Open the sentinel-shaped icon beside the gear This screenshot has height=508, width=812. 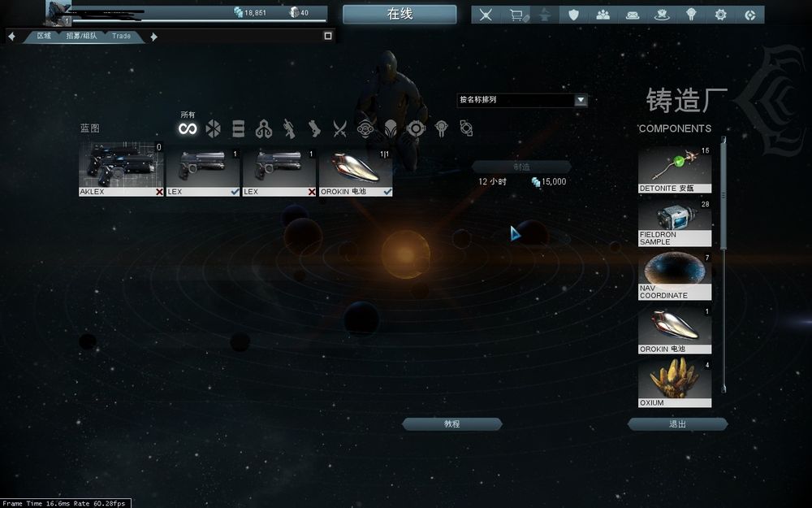click(691, 15)
